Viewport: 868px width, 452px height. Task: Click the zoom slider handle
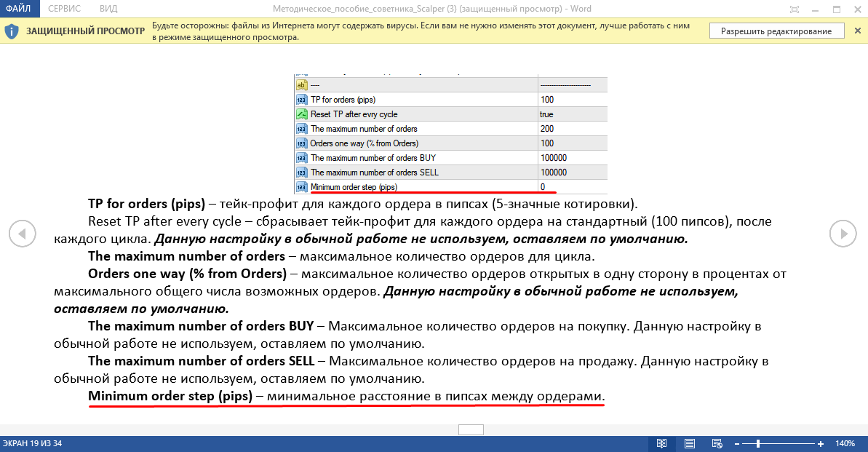pyautogui.click(x=758, y=444)
